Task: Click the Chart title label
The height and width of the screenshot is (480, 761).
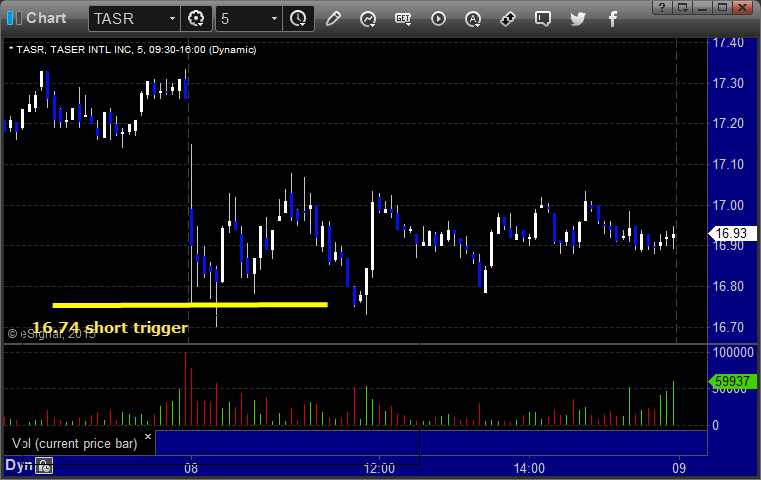Action: 46,18
